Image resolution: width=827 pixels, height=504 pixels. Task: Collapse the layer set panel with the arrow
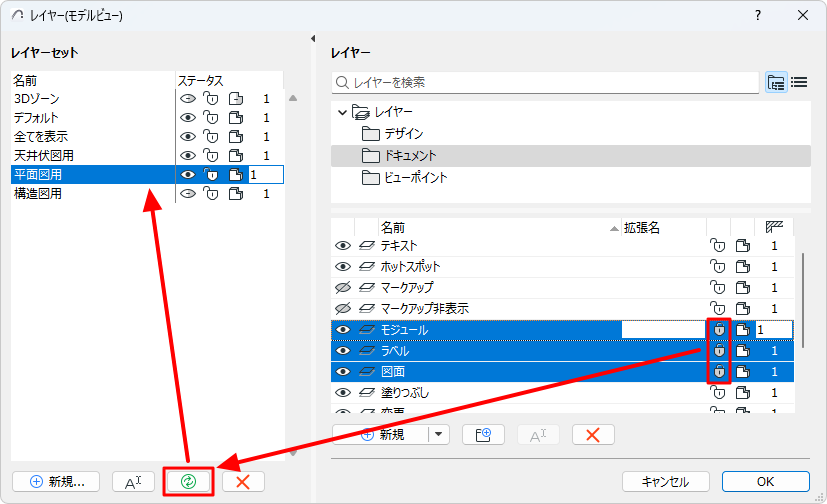[313, 38]
